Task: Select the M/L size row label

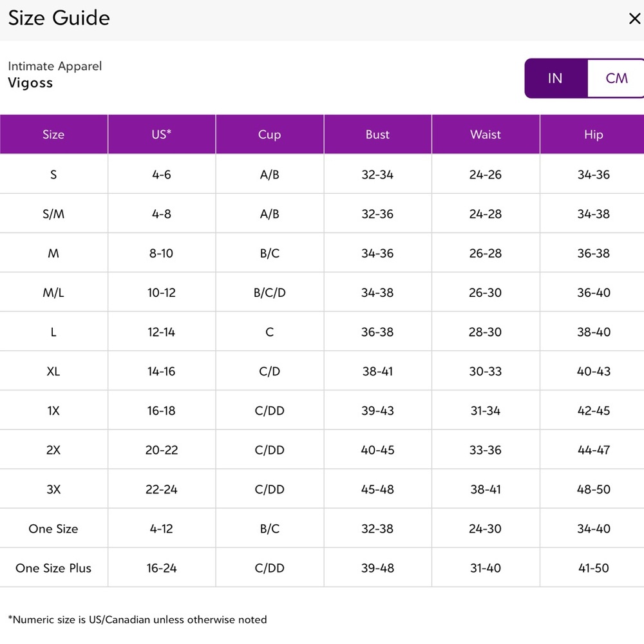Action: 53,292
